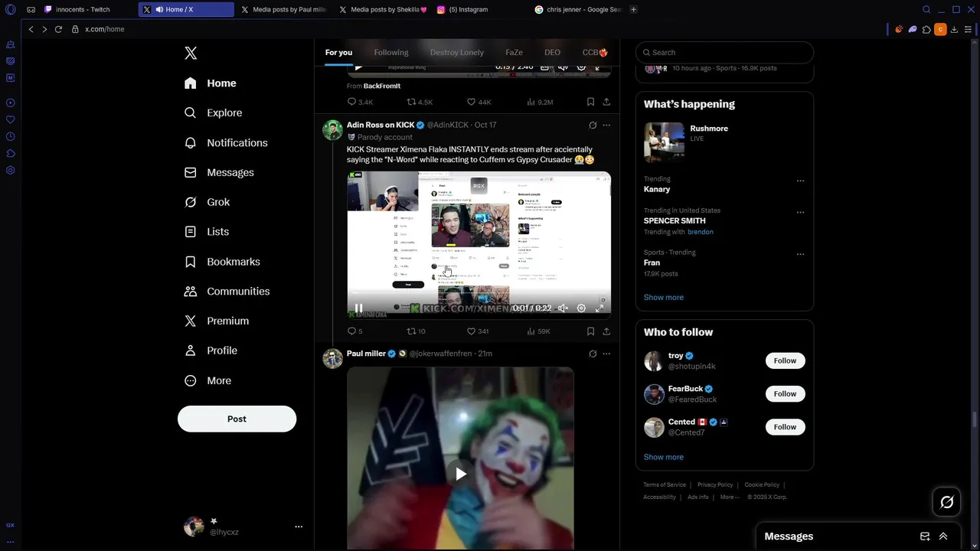This screenshot has height=551, width=980.
Task: Open the Explore page
Action: (214, 112)
